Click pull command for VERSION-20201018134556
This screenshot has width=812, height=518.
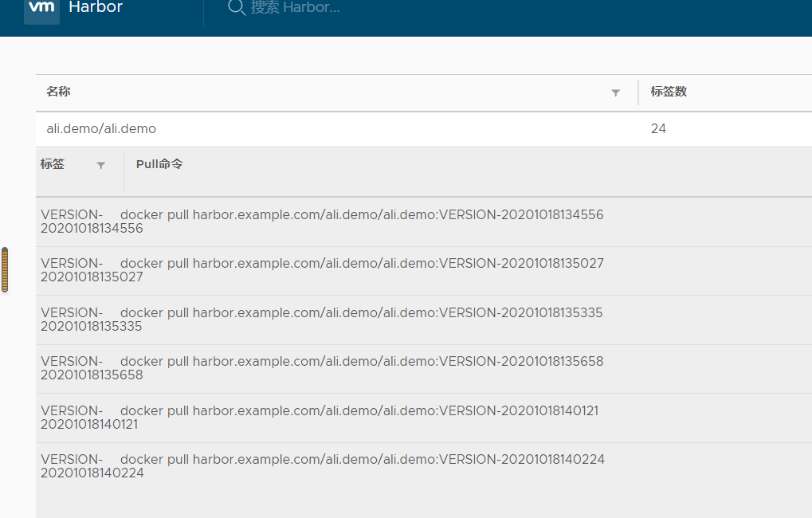(361, 214)
